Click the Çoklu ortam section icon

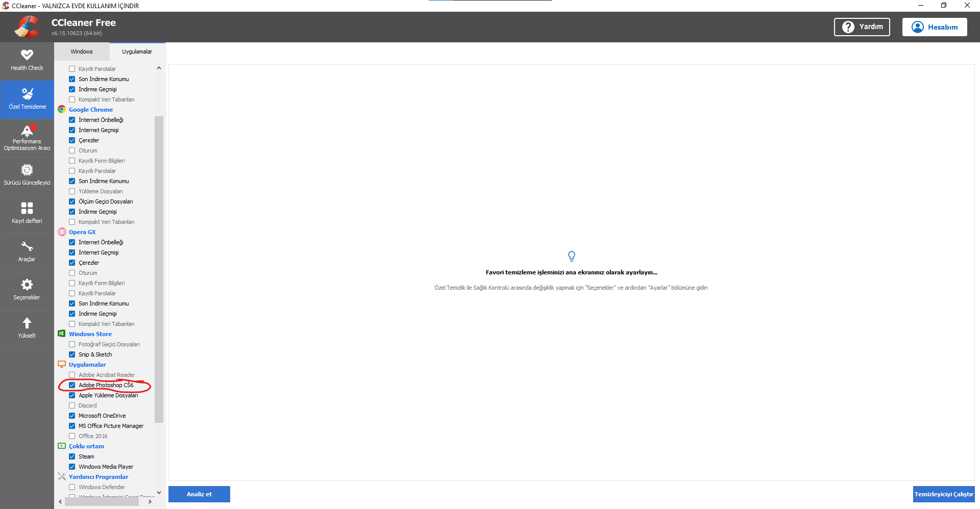click(62, 446)
